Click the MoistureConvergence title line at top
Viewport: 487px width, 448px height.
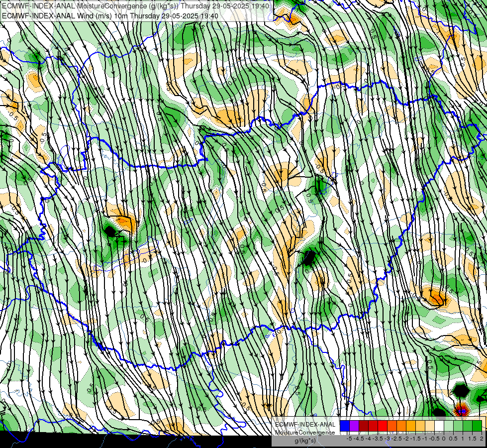click(x=136, y=6)
